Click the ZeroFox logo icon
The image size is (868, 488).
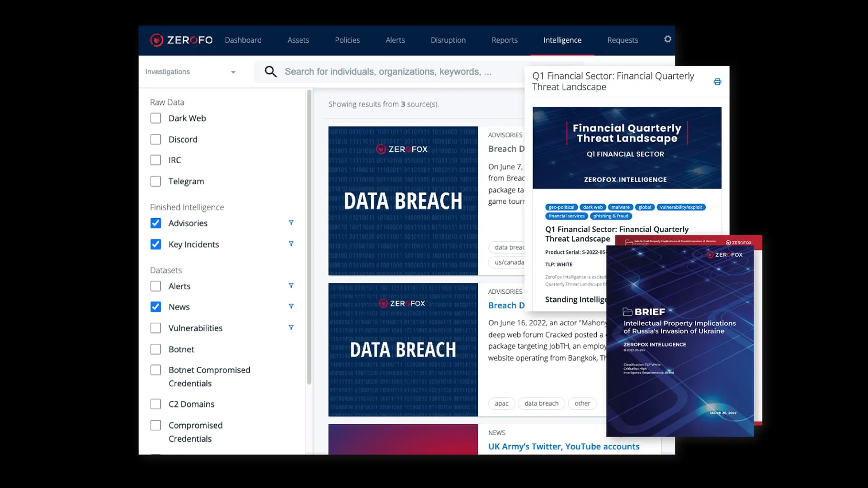click(x=156, y=40)
